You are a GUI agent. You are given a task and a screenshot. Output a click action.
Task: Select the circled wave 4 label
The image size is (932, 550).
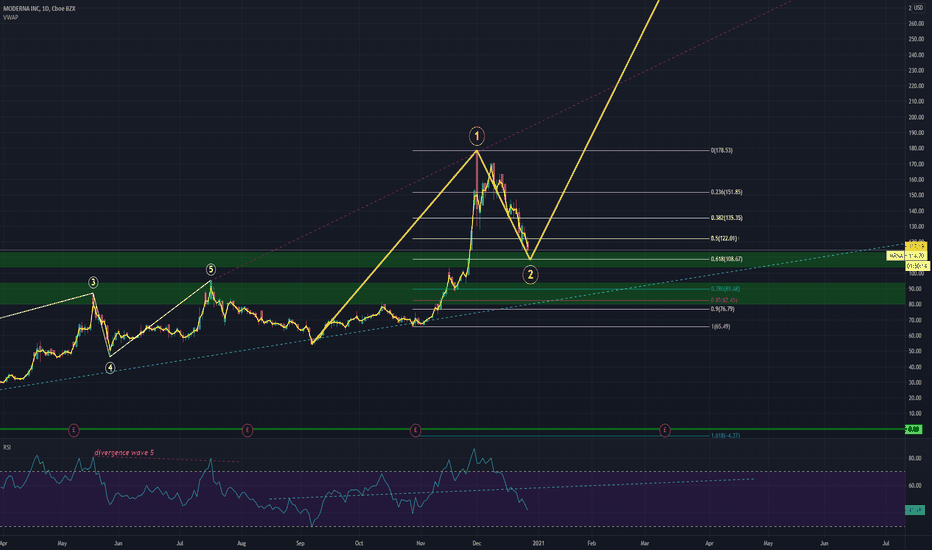(110, 368)
